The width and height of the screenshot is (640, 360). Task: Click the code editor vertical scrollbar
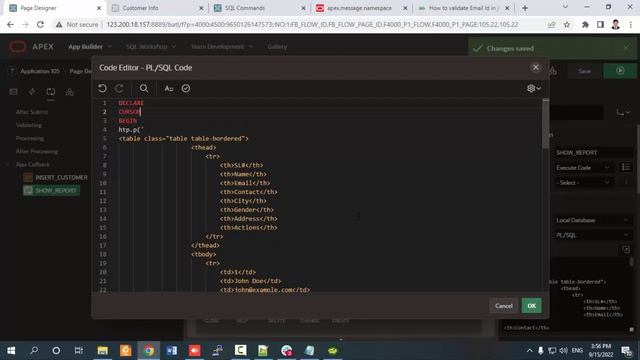(545, 124)
